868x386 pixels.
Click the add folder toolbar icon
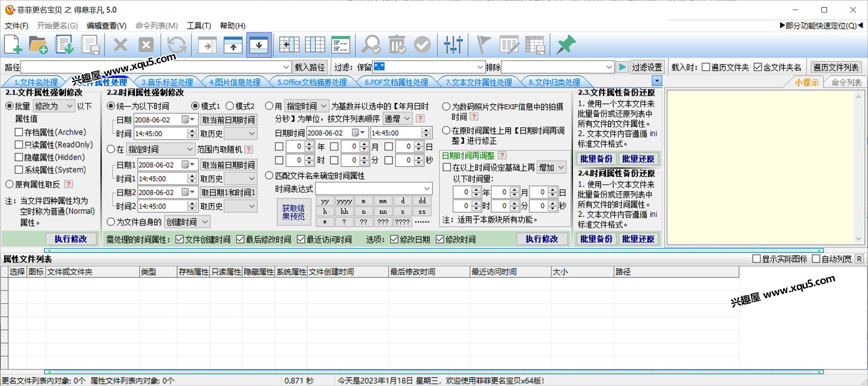click(39, 45)
